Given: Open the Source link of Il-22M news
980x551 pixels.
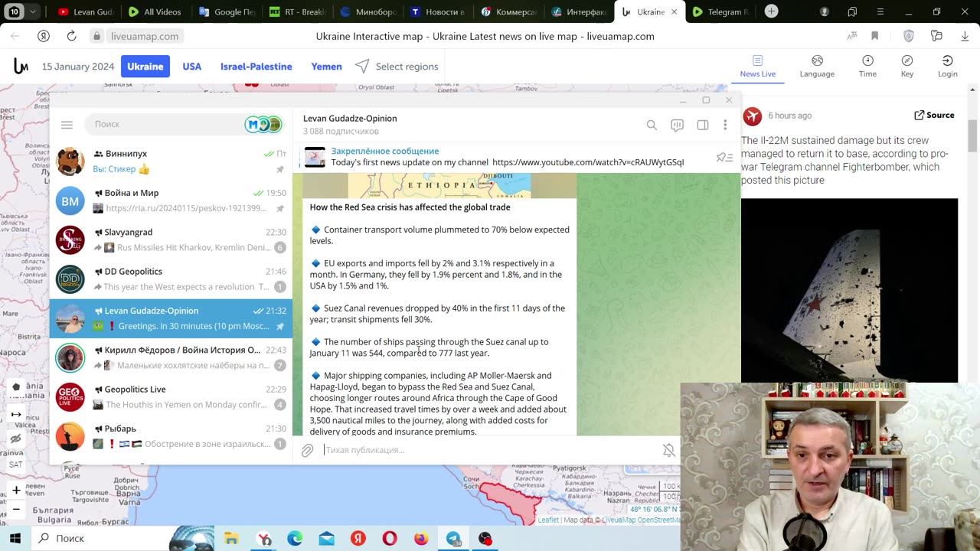Looking at the screenshot, I should click(934, 115).
